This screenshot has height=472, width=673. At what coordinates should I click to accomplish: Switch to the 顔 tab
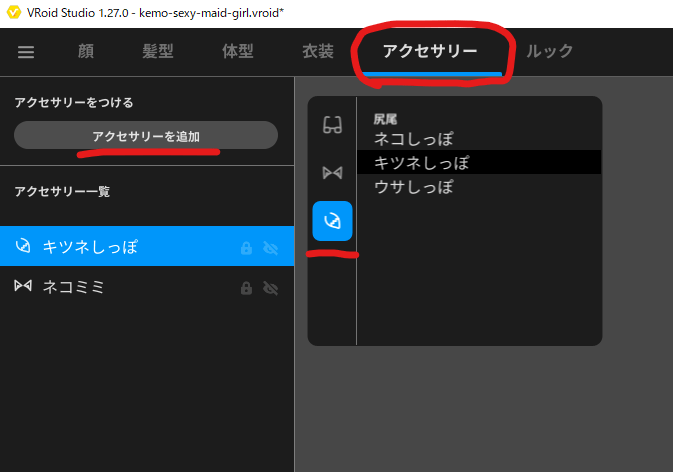click(x=85, y=52)
